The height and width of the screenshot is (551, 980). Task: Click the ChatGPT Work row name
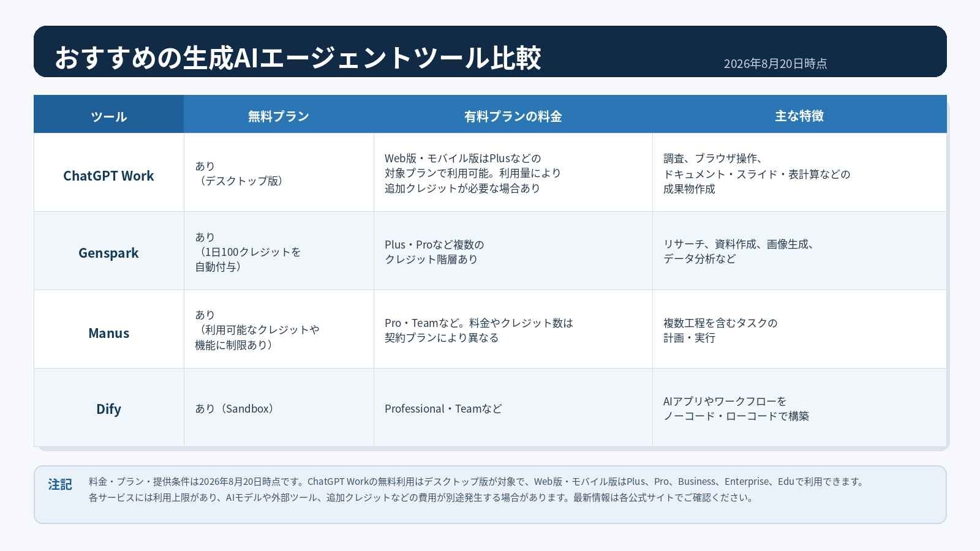(108, 176)
